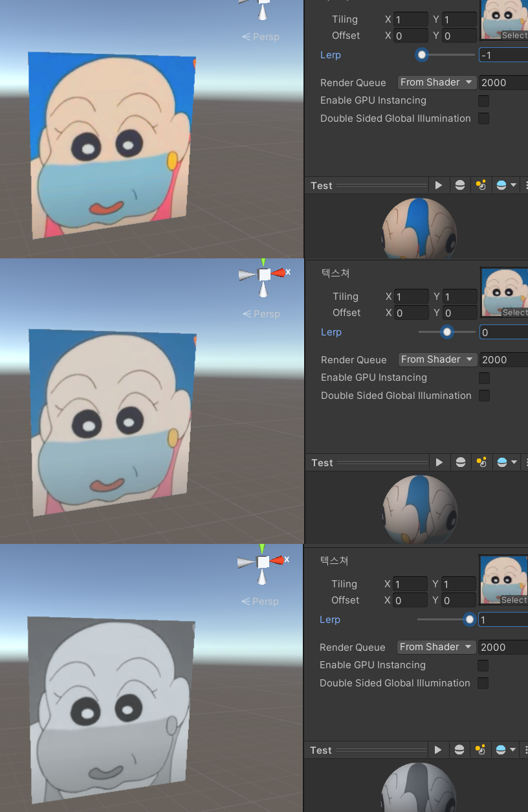Open Render Queue From Shader dropdown, Lerp 0 inspector

[437, 359]
